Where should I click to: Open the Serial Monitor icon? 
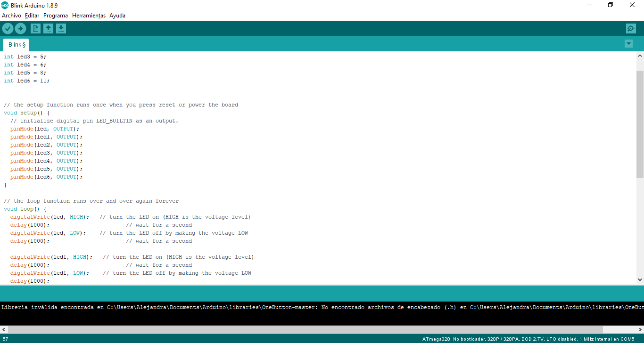pyautogui.click(x=631, y=29)
